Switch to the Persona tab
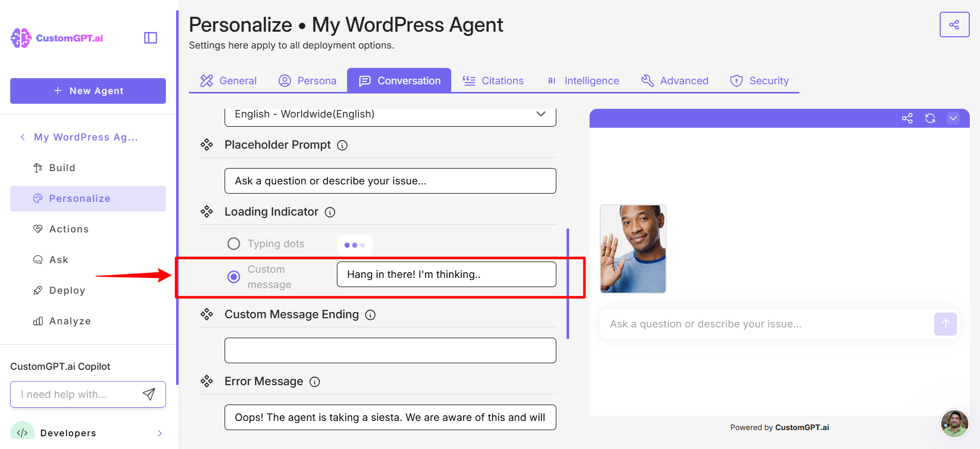980x449 pixels. [307, 81]
